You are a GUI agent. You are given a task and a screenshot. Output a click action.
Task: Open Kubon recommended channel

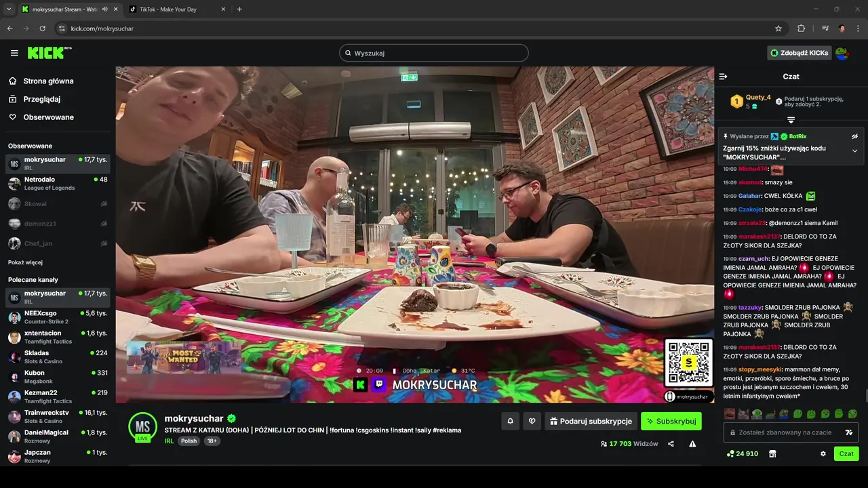click(x=58, y=377)
